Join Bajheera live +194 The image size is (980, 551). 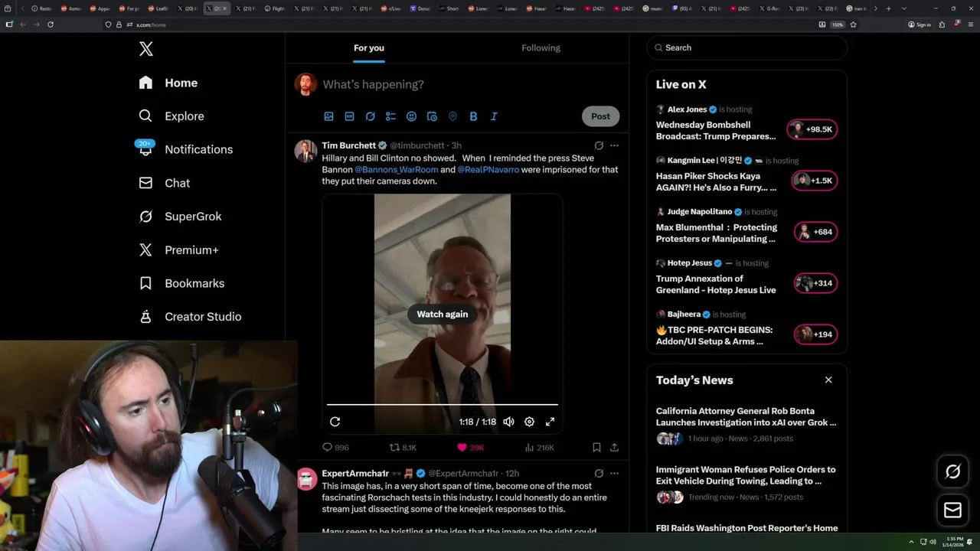[815, 334]
